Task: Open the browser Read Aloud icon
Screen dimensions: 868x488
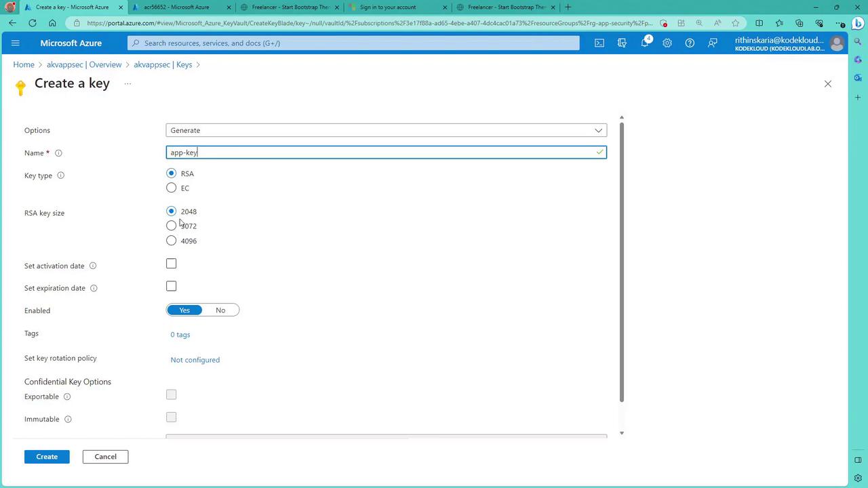Action: pyautogui.click(x=717, y=23)
